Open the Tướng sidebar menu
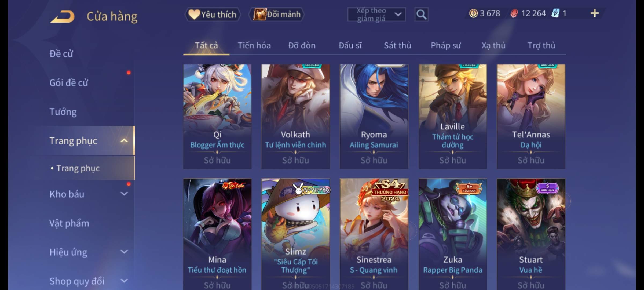The height and width of the screenshot is (290, 644). point(63,112)
